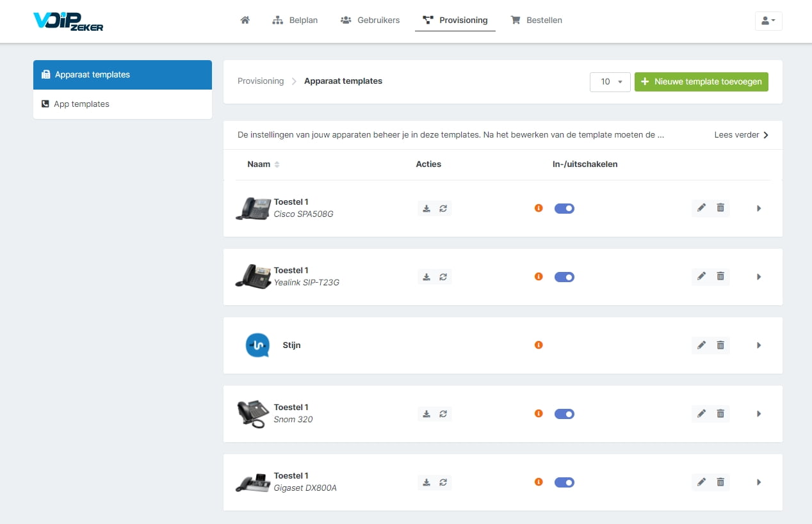Click the Stijn app logo thumbnail
Screen dimensions: 812x524
(257, 345)
